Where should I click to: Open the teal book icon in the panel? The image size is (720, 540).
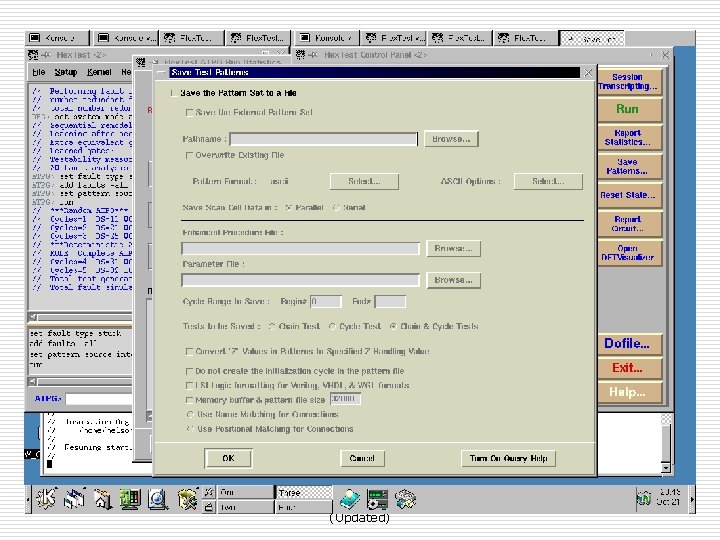tap(350, 500)
